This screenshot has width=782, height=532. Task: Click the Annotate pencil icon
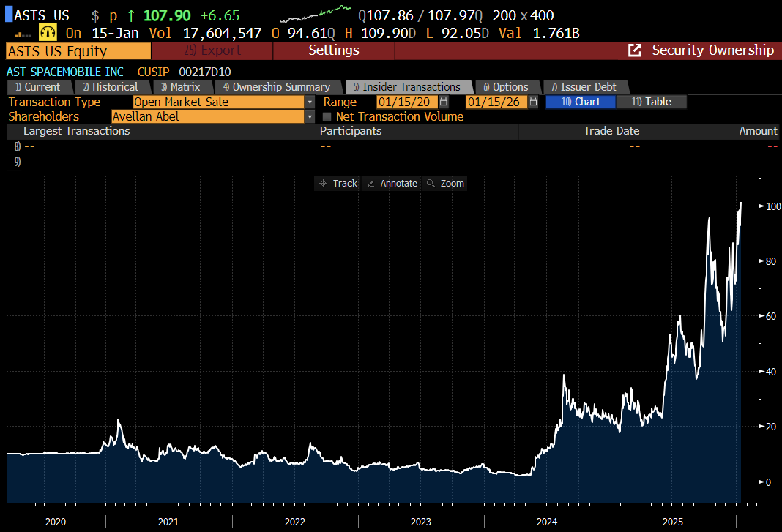pos(370,184)
